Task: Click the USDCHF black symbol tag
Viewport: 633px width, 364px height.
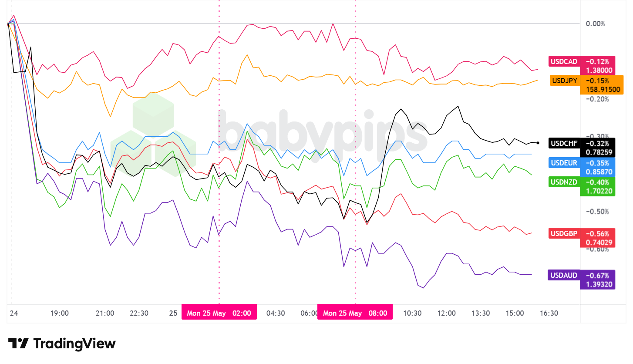Action: pyautogui.click(x=564, y=143)
